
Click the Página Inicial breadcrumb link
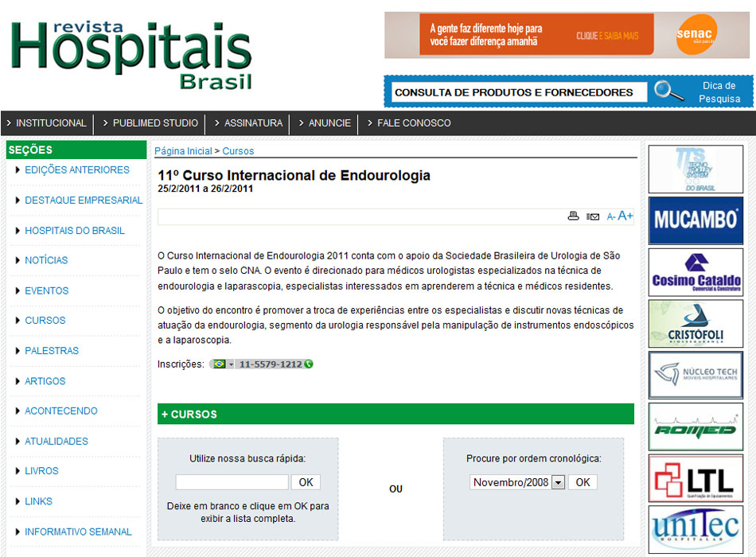(x=183, y=151)
